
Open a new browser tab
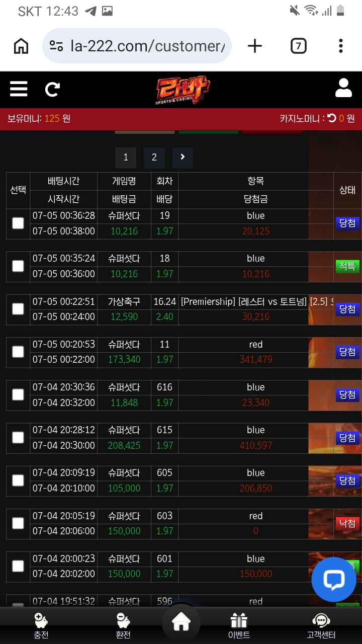(x=255, y=46)
